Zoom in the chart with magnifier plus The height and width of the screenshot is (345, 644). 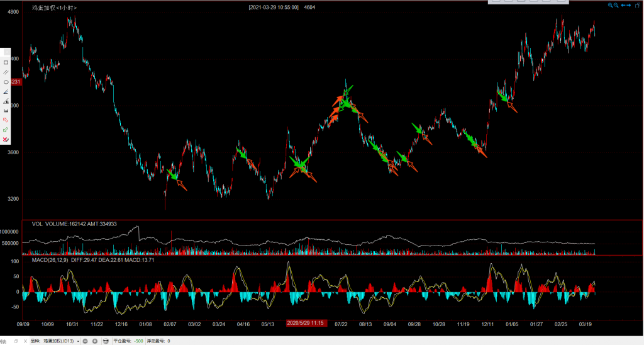[610, 5]
